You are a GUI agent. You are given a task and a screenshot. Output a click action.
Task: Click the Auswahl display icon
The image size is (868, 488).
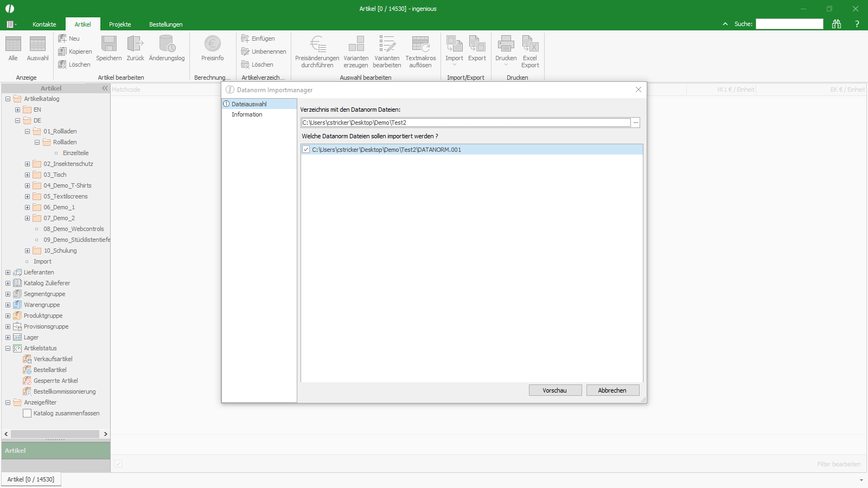tap(37, 44)
